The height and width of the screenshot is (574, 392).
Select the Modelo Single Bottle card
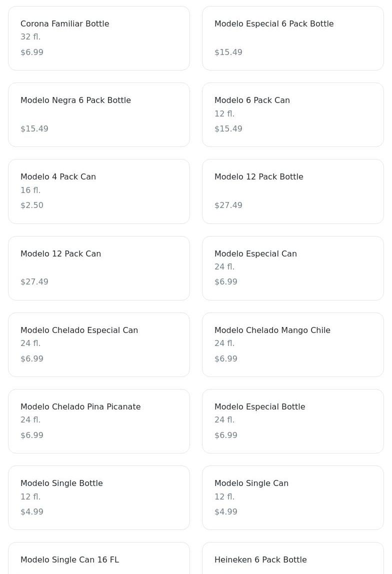coord(99,497)
